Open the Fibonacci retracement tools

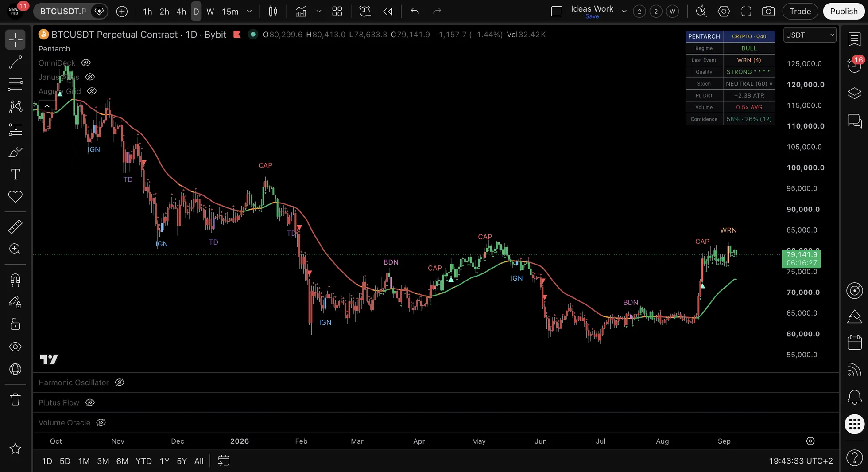pyautogui.click(x=15, y=84)
